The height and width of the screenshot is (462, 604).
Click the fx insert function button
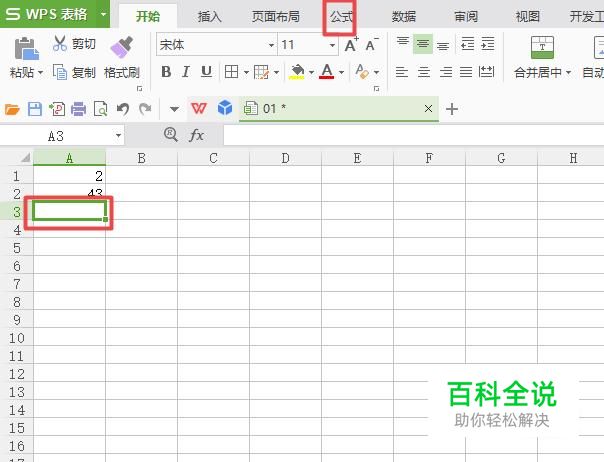(x=196, y=135)
